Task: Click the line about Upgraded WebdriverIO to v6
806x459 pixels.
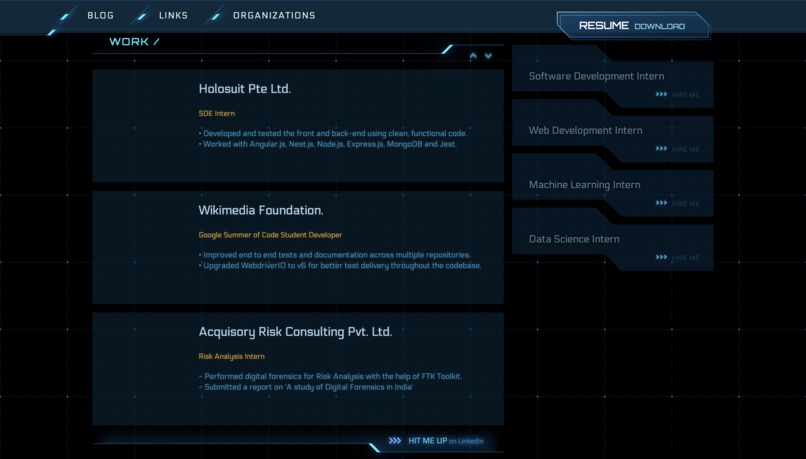Action: [340, 266]
